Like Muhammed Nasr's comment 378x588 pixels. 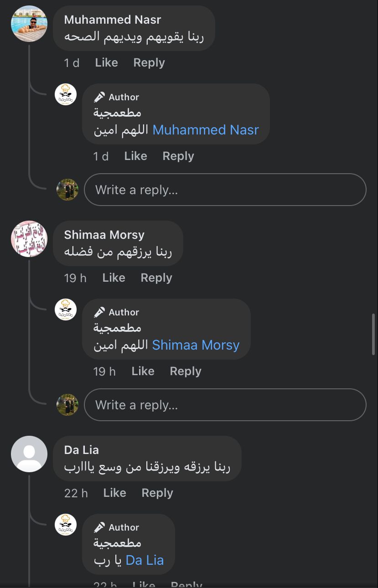(106, 63)
